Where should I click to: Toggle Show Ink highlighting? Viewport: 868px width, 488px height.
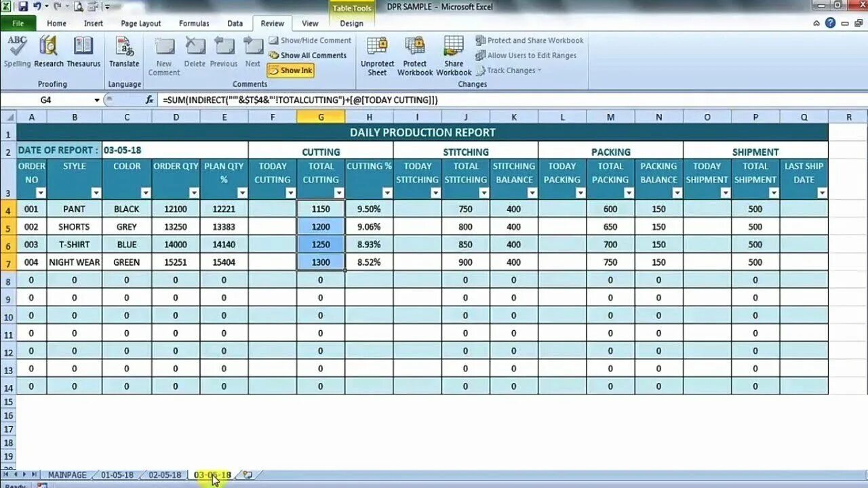point(290,70)
